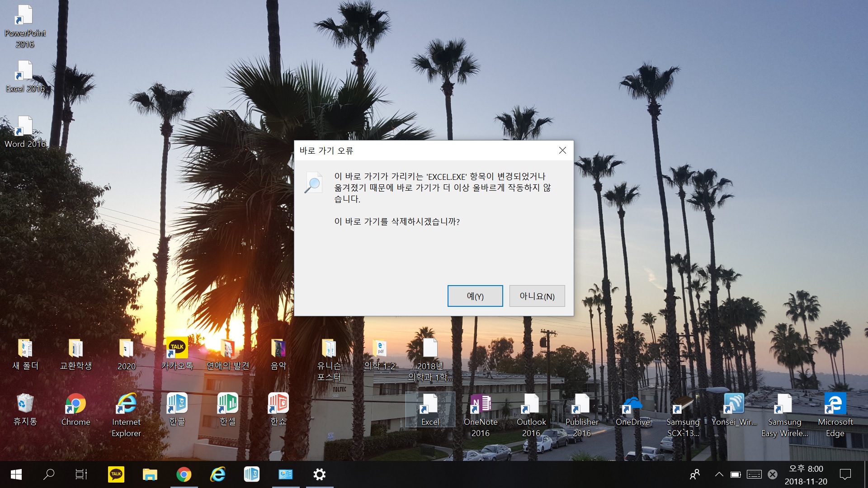Open Settings gear on the taskbar
868x488 pixels.
click(x=319, y=474)
